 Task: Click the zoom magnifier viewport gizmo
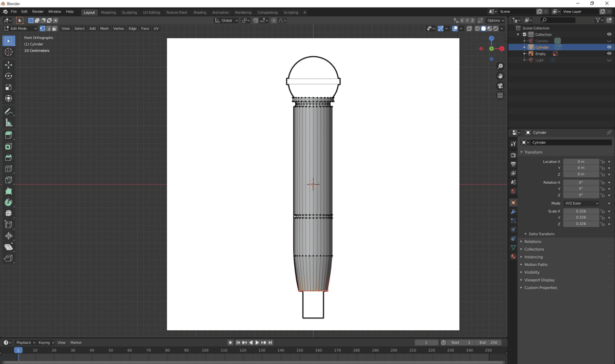500,66
